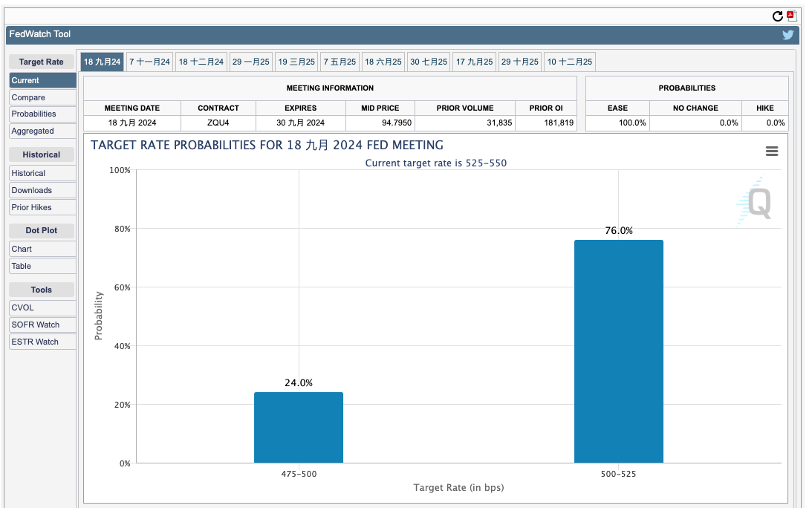
Task: Click the refresh icon at top right
Action: (x=777, y=16)
